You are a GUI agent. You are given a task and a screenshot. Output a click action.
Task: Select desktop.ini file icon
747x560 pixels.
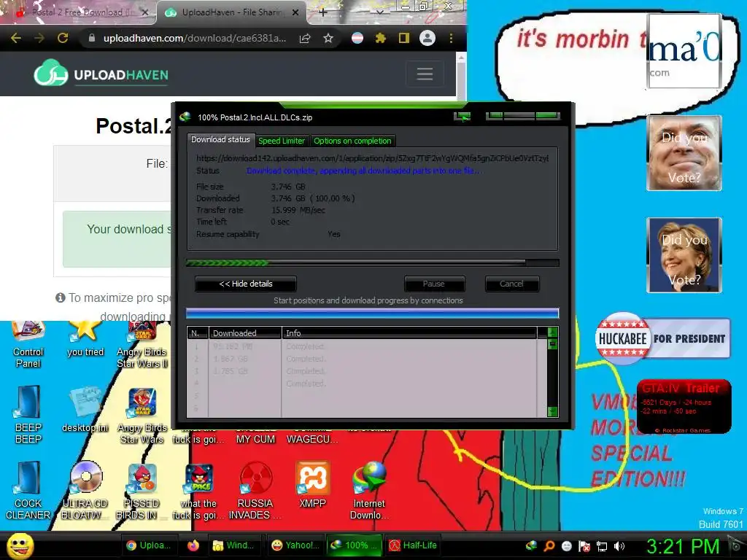pos(85,409)
